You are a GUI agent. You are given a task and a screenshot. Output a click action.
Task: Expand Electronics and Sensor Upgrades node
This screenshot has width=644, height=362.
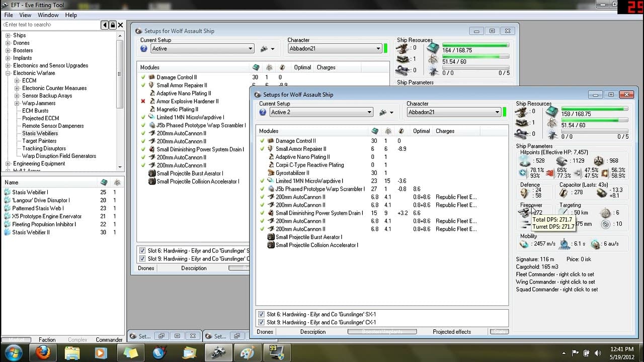click(x=8, y=65)
